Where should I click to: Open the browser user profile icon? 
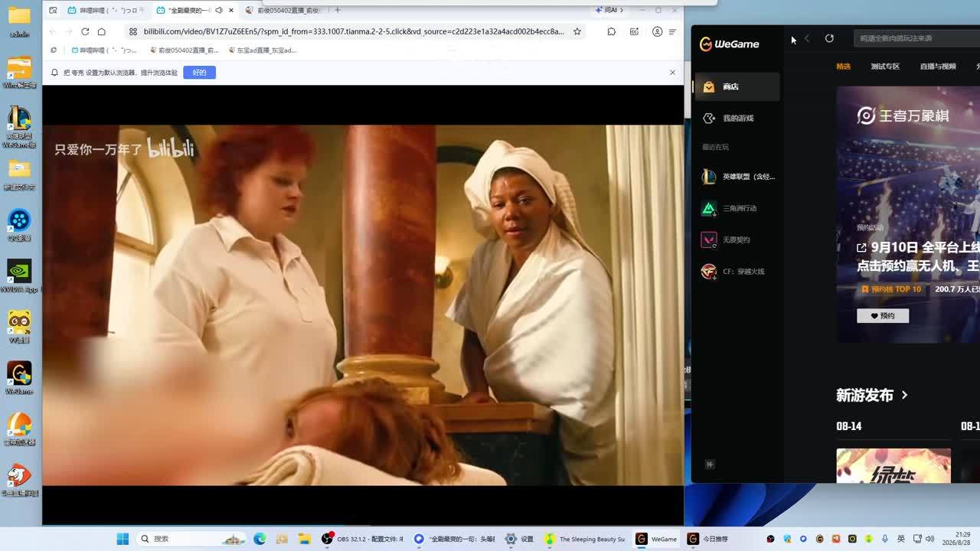click(x=657, y=31)
